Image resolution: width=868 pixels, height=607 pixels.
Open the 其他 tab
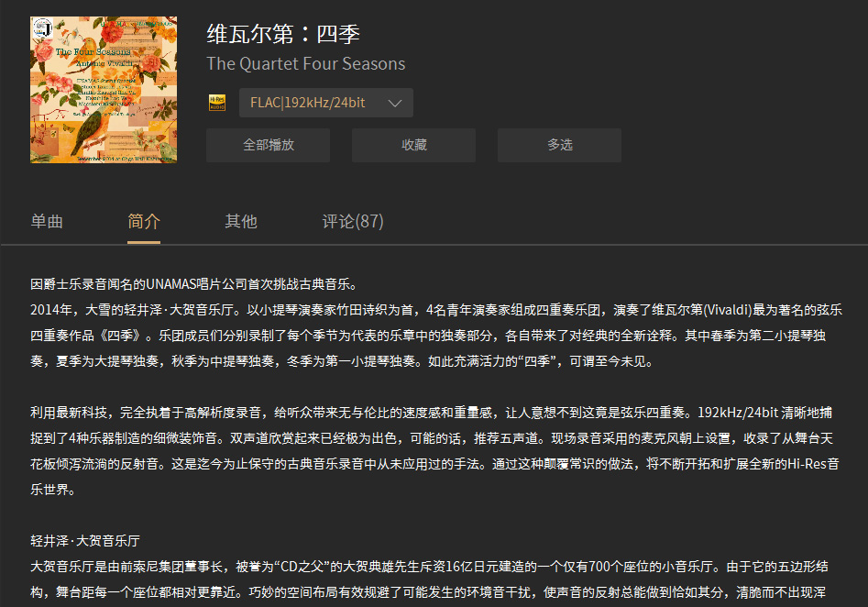click(x=240, y=221)
